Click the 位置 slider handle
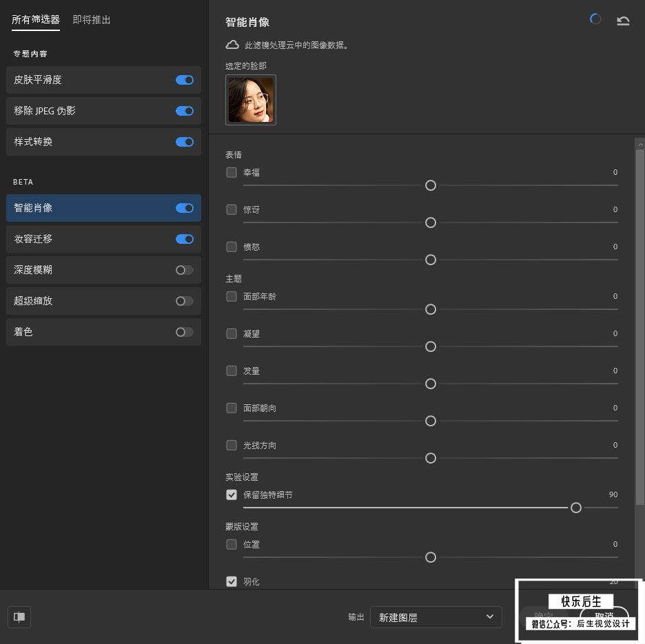The image size is (645, 644). pyautogui.click(x=431, y=557)
